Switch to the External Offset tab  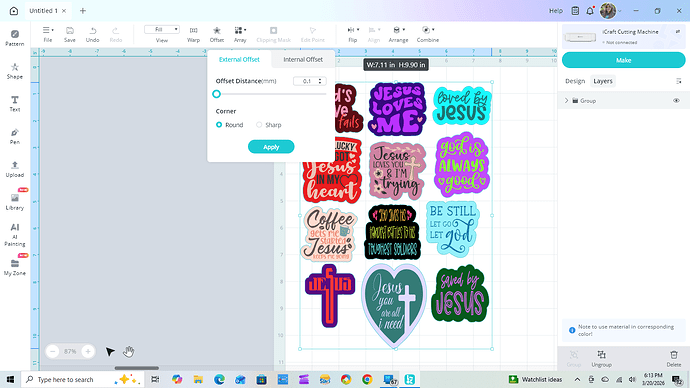239,59
